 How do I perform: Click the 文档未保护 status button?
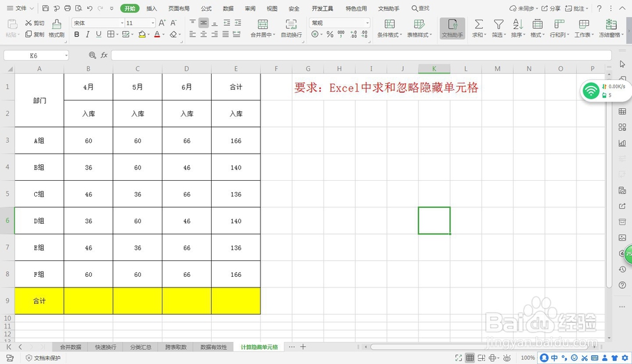tap(43, 358)
